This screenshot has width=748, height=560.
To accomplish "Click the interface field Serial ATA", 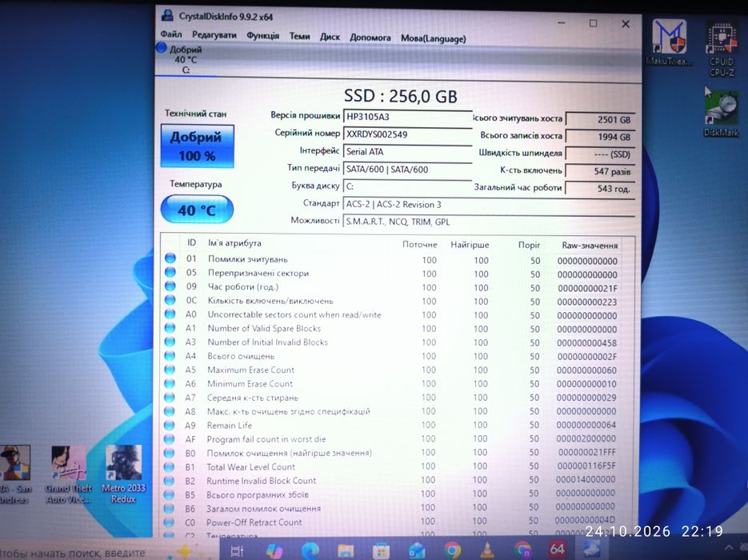I will 407,152.
